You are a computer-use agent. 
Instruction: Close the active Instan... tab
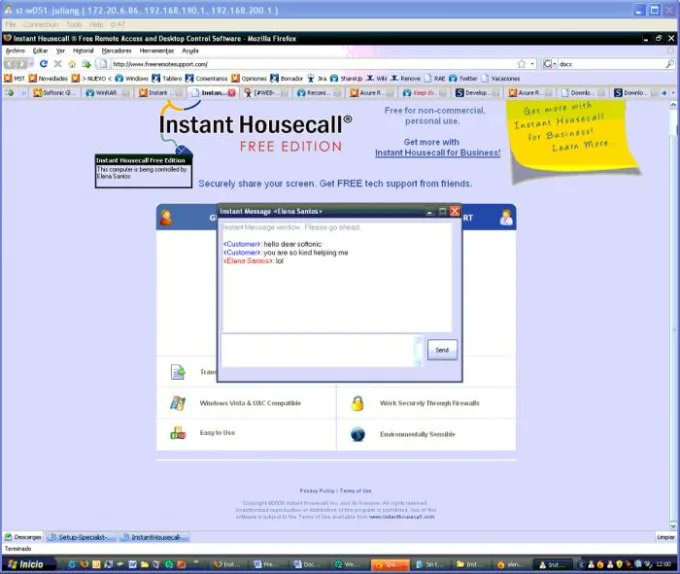(232, 93)
